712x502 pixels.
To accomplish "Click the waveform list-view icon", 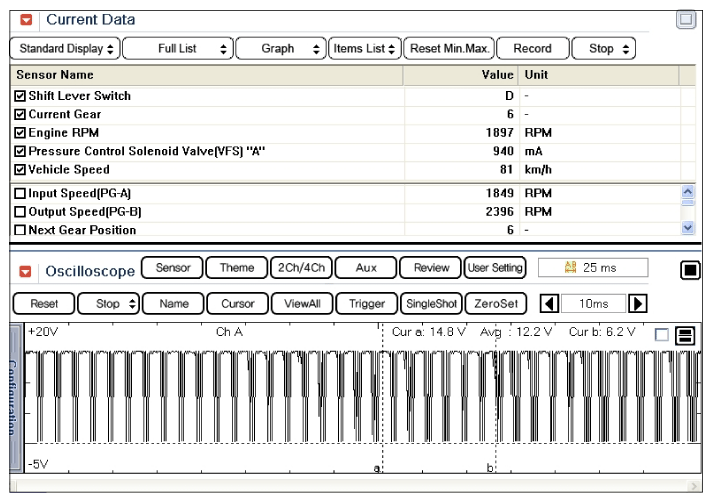I will tap(685, 336).
